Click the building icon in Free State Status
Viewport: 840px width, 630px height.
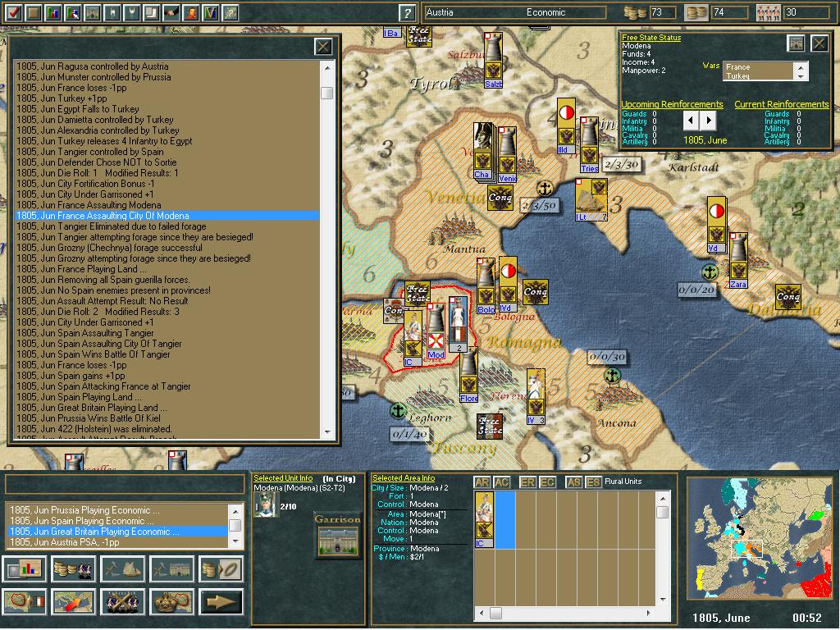click(796, 43)
